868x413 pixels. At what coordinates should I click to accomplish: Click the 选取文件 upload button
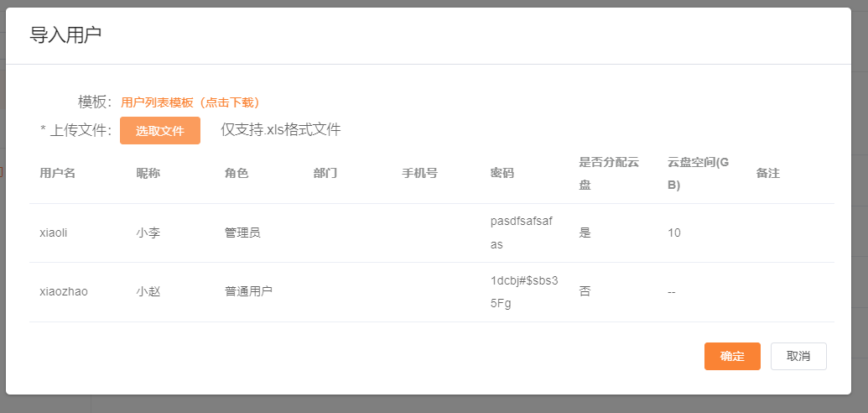tap(160, 131)
